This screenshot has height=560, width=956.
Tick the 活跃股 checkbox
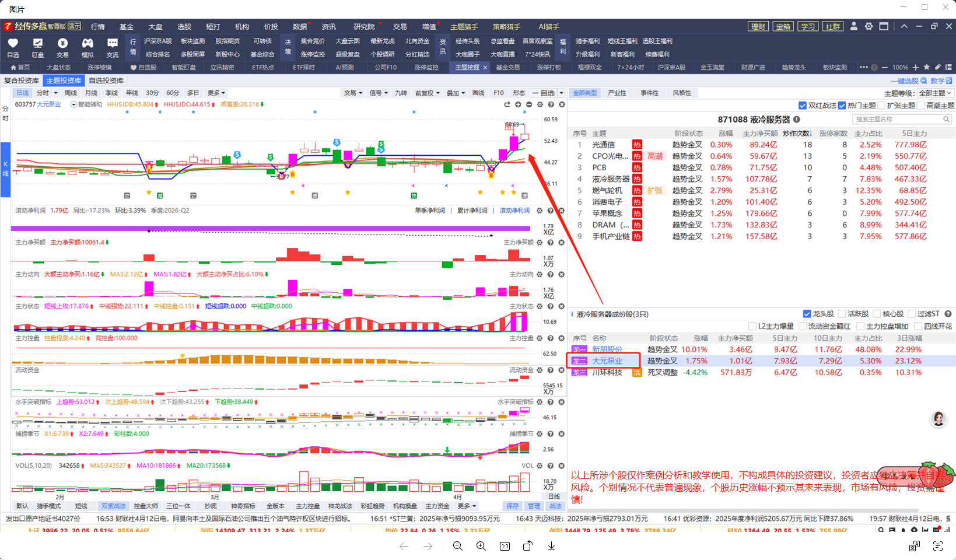click(842, 314)
